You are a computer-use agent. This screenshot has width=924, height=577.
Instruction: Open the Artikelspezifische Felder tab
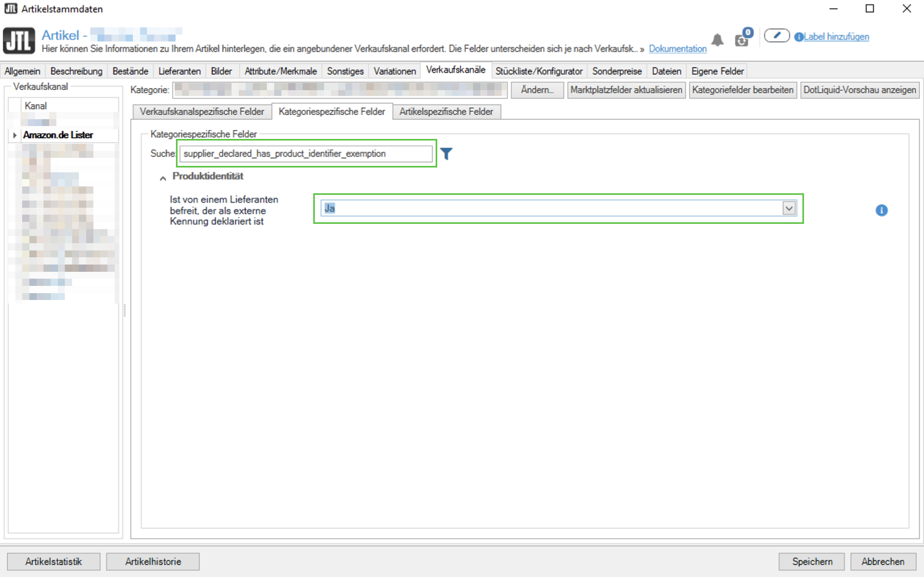tap(446, 112)
